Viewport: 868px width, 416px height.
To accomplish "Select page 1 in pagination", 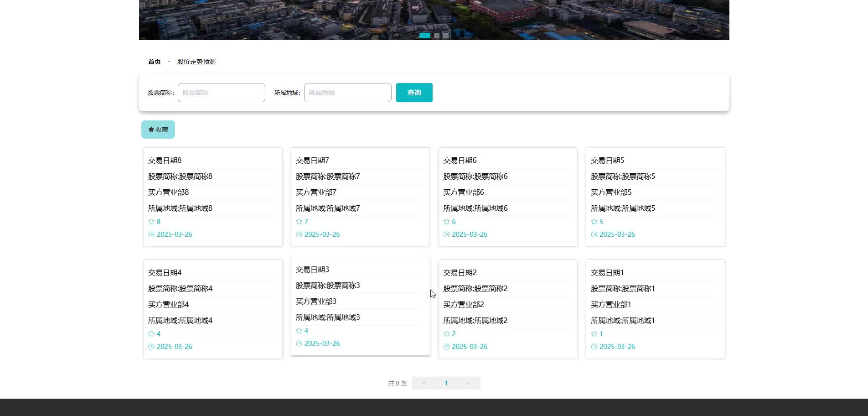I will point(446,383).
